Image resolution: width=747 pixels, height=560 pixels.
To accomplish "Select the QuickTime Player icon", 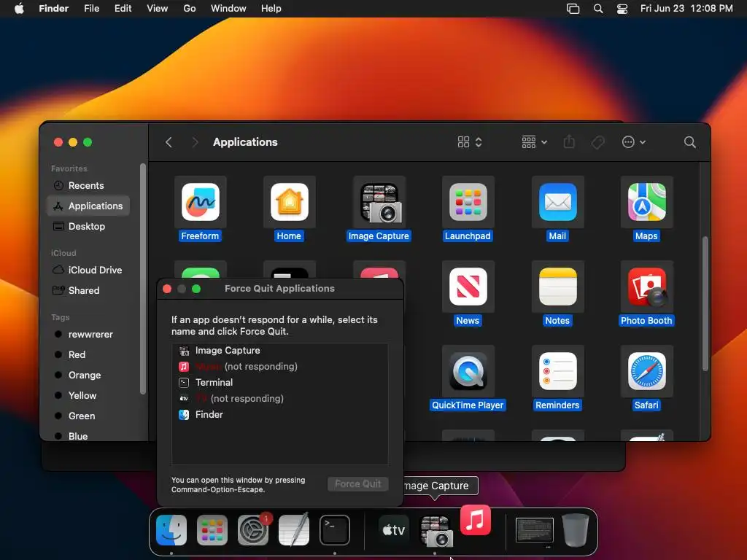I will [x=468, y=371].
